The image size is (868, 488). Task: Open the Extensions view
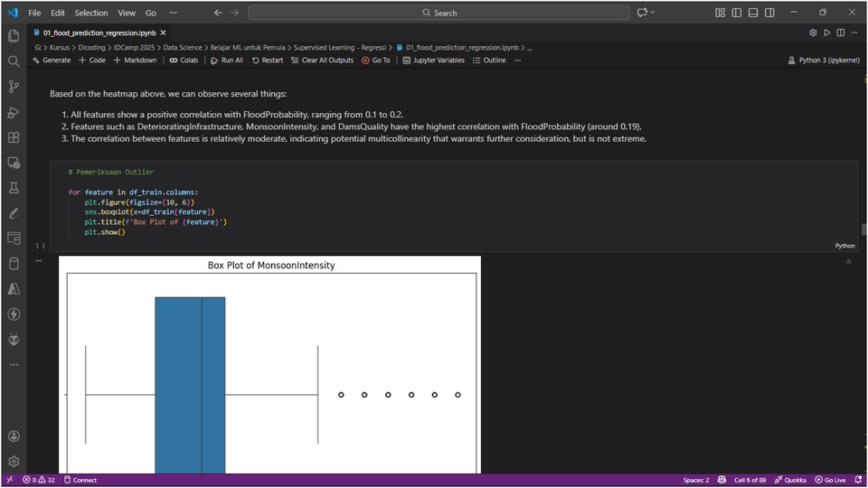(14, 137)
